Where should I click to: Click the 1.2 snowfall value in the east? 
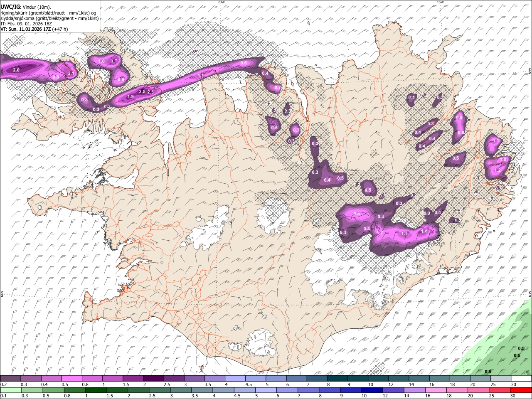(x=498, y=170)
